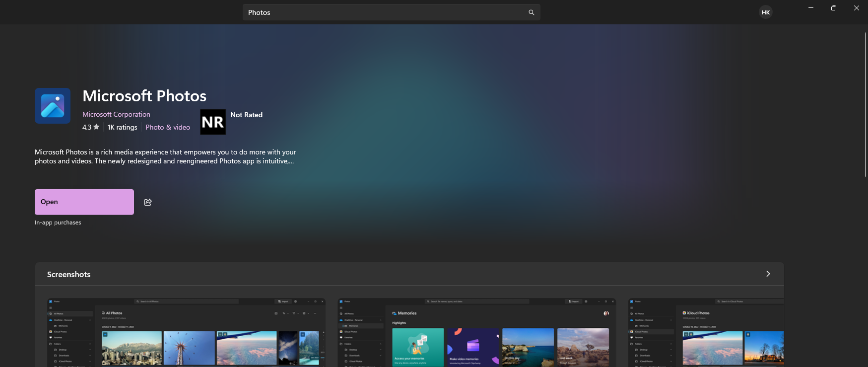Screen dimensions: 868x367
Task: Click the NR age rating badge
Action: click(x=213, y=122)
